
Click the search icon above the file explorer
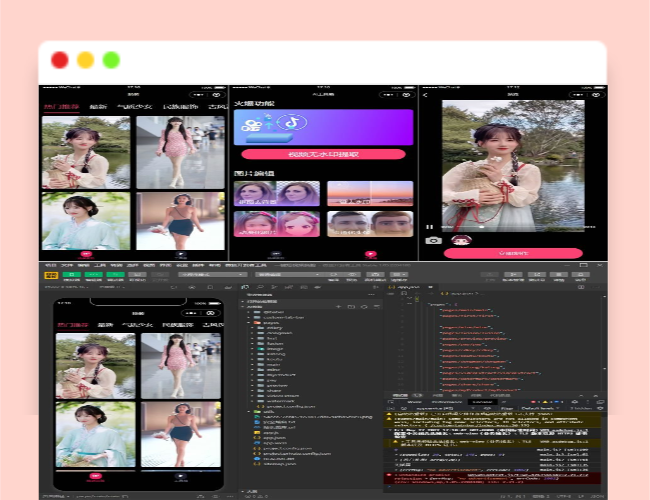[x=260, y=288]
